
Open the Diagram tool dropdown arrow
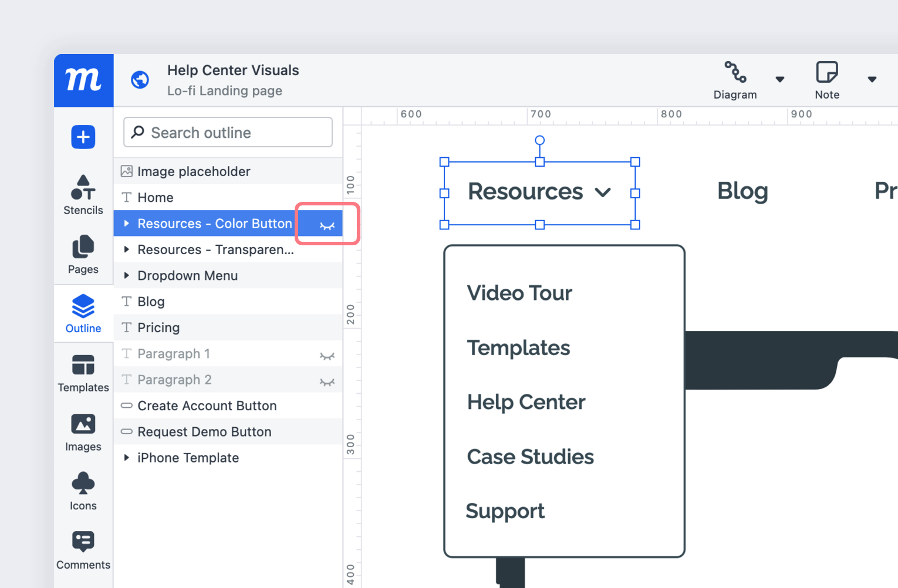[x=780, y=79]
